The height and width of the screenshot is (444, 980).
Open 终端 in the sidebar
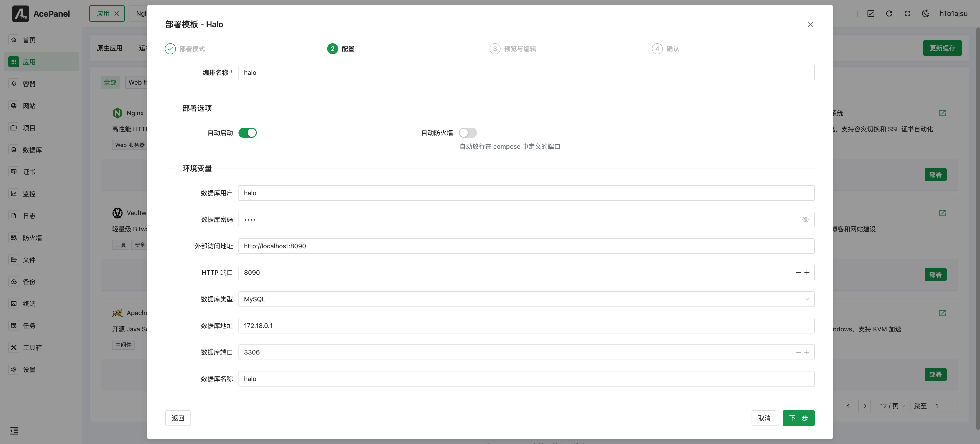click(29, 303)
